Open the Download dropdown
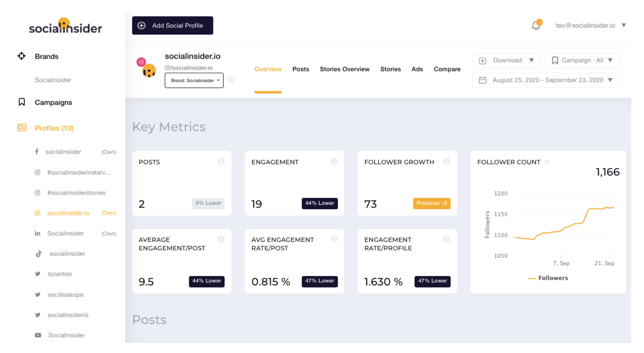Viewport: 644px width, 353px height. pos(506,60)
